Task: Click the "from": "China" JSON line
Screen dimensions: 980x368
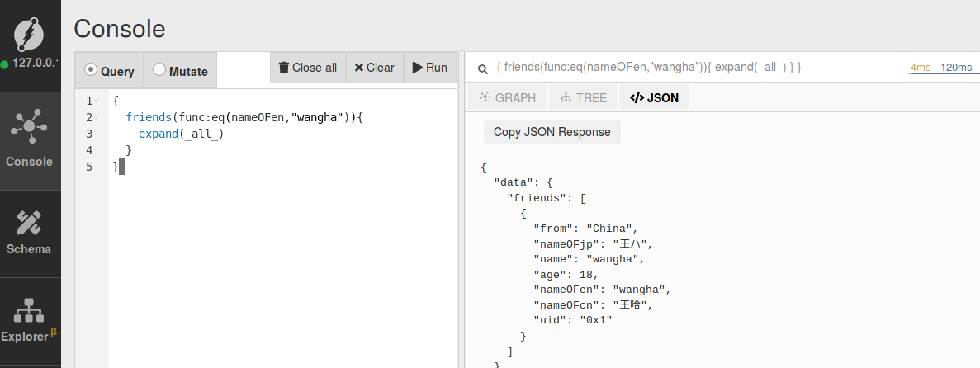Action: pyautogui.click(x=585, y=228)
